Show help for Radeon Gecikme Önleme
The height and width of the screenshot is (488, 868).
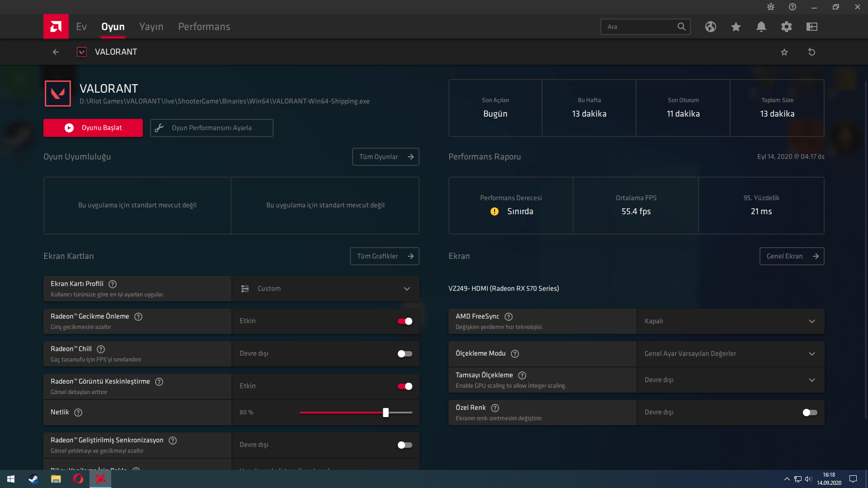pos(138,317)
